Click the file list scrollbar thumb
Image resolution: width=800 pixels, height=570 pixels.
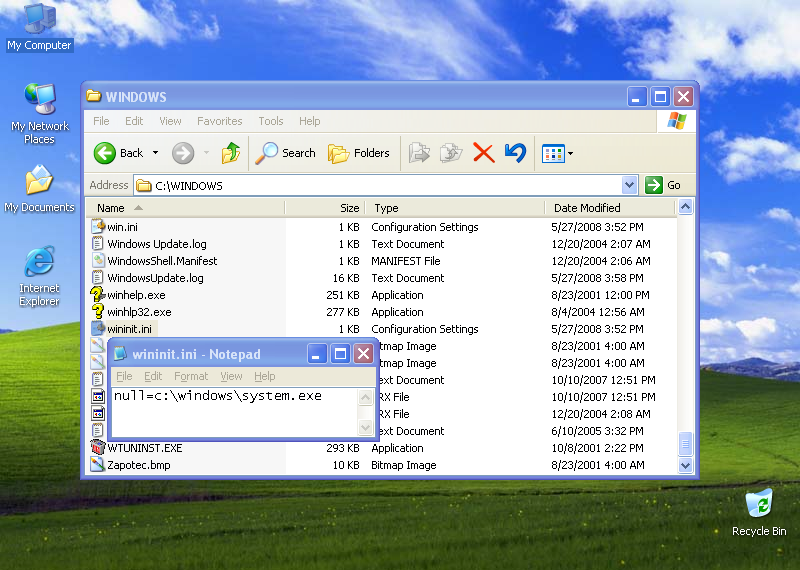pos(685,443)
